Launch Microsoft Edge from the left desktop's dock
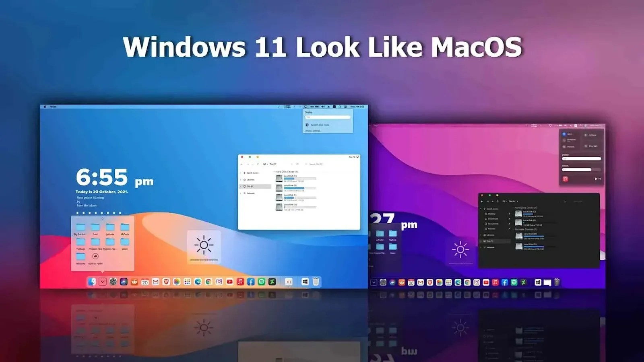The width and height of the screenshot is (644, 362). tap(198, 282)
